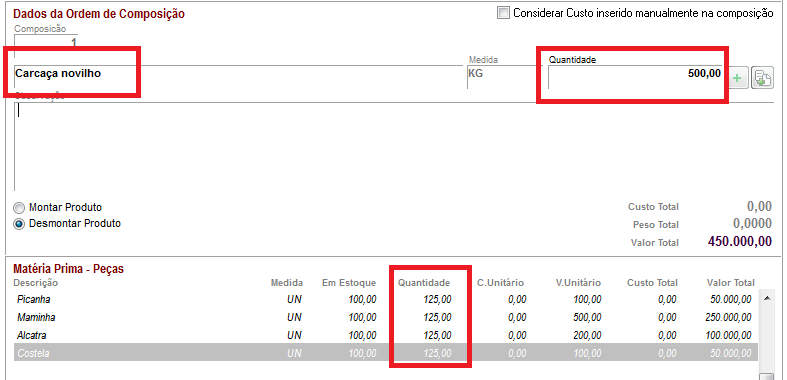Select the Desmontar Produto radio option
787x380 pixels.
[19, 224]
